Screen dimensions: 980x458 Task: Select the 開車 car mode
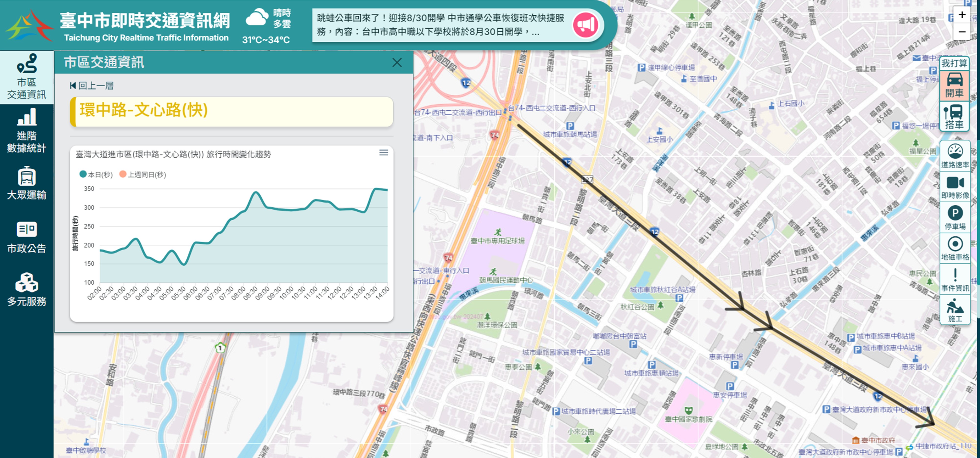(x=955, y=86)
